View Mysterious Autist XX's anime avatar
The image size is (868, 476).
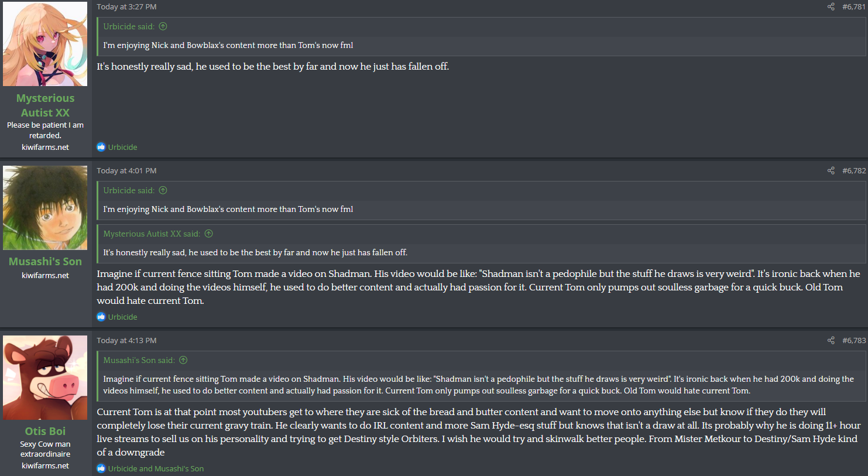coord(45,44)
